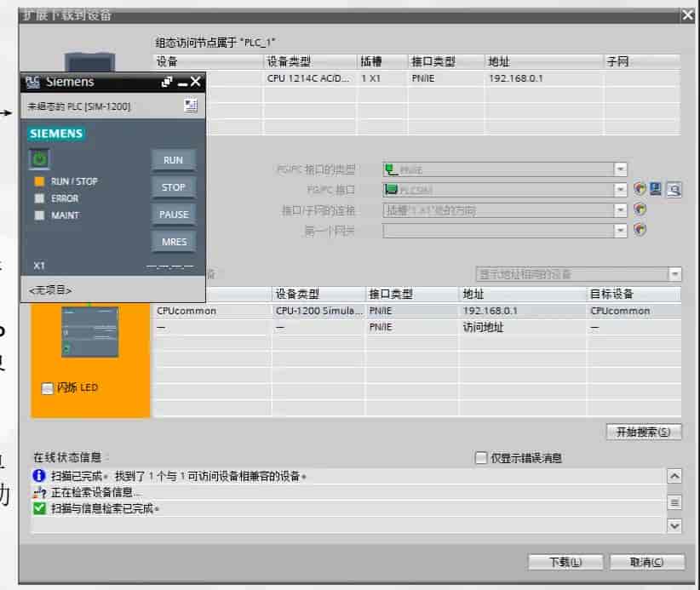
Task: Click the unconfigured PLC [SIM-1200] label
Action: [78, 106]
